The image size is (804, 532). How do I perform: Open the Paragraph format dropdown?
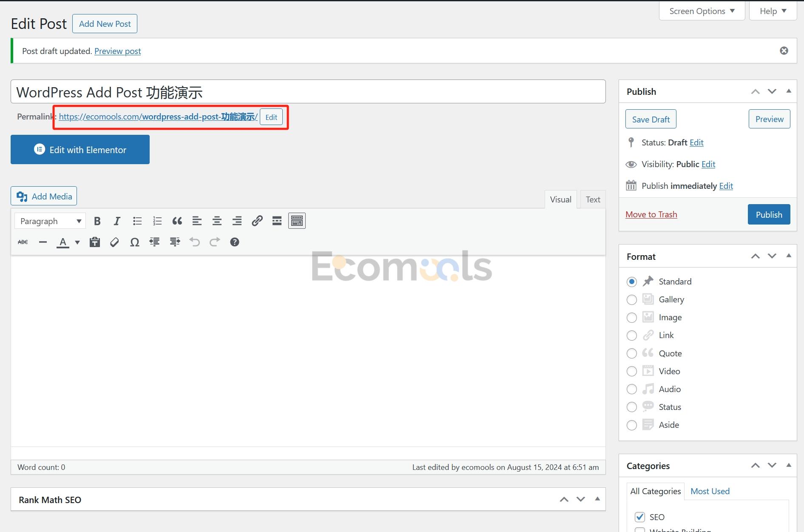click(x=50, y=221)
